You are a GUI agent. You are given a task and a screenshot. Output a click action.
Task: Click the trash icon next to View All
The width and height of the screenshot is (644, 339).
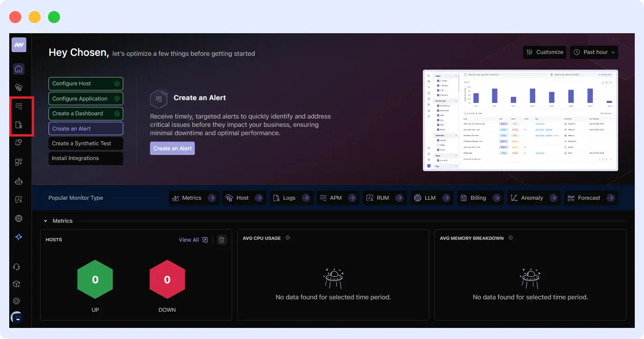[x=221, y=239]
